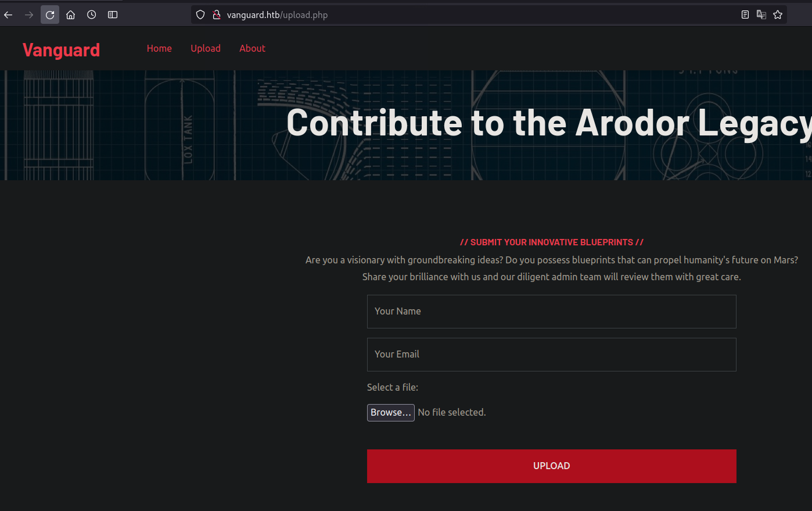Screen dimensions: 812x511
Task: Open the Upload nav link
Action: (x=206, y=48)
